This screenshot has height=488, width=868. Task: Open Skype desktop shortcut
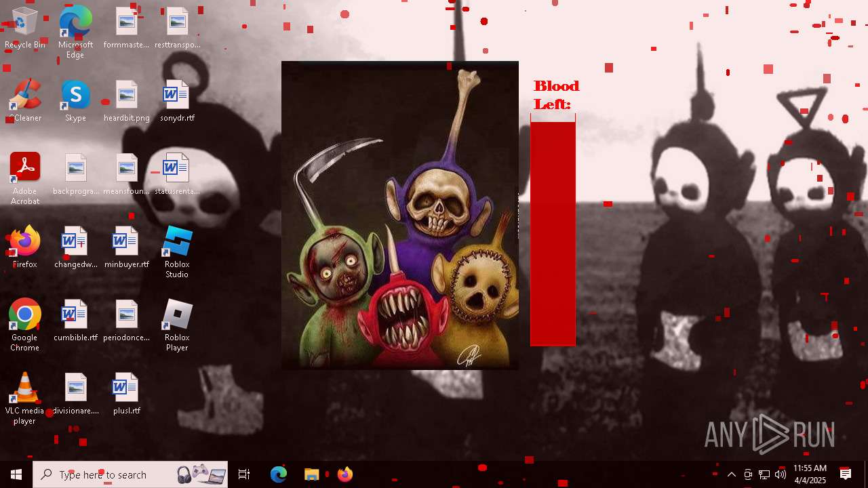[75, 101]
